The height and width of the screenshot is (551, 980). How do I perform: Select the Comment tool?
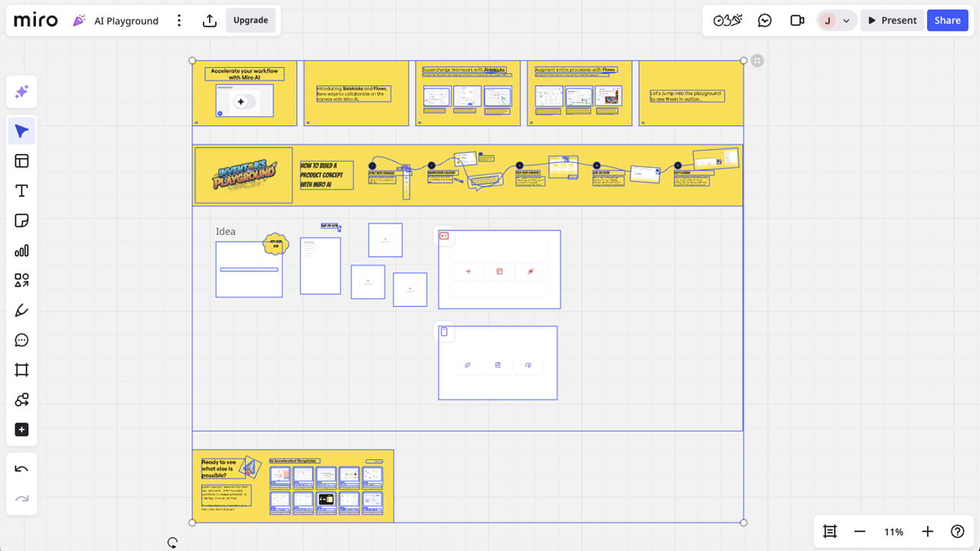tap(21, 340)
